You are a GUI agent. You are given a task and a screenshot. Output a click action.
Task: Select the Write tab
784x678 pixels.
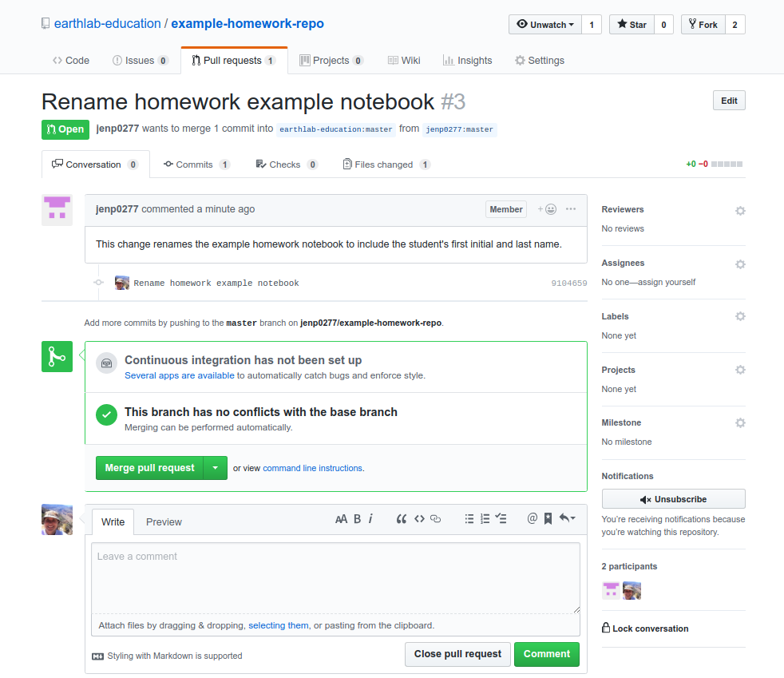pos(113,522)
